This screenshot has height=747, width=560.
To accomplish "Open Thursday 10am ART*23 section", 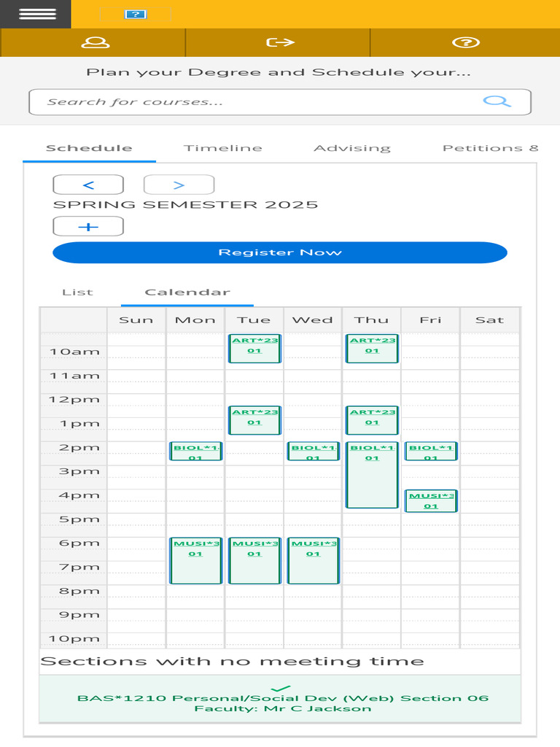I will 373,348.
